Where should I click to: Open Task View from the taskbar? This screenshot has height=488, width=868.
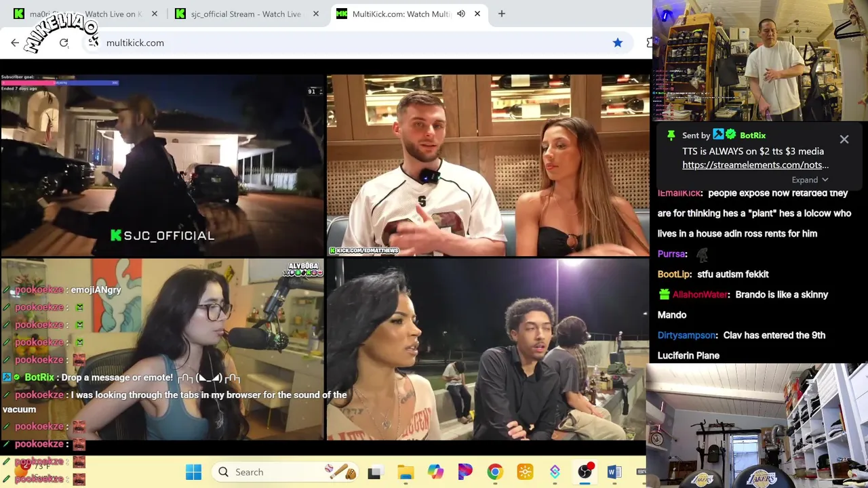(374, 472)
